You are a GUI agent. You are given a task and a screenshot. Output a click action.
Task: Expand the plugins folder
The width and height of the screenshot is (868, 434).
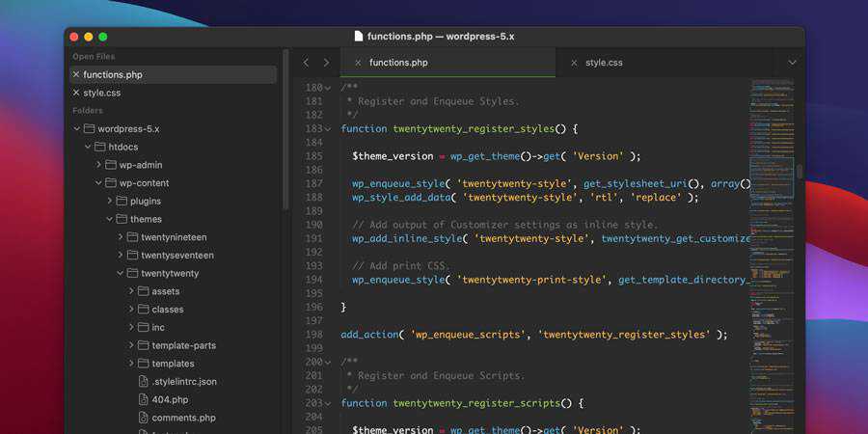pyautogui.click(x=110, y=202)
